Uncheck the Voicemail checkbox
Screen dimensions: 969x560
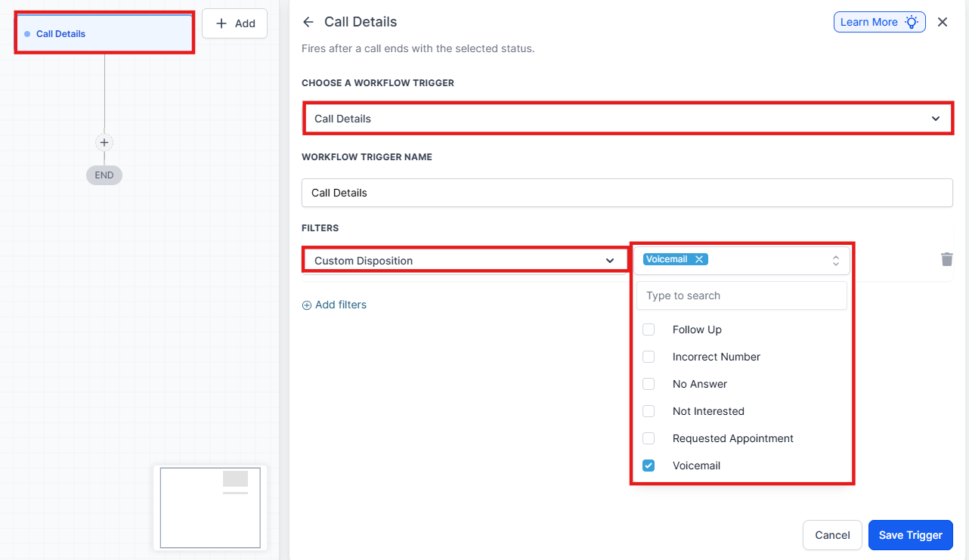(649, 466)
